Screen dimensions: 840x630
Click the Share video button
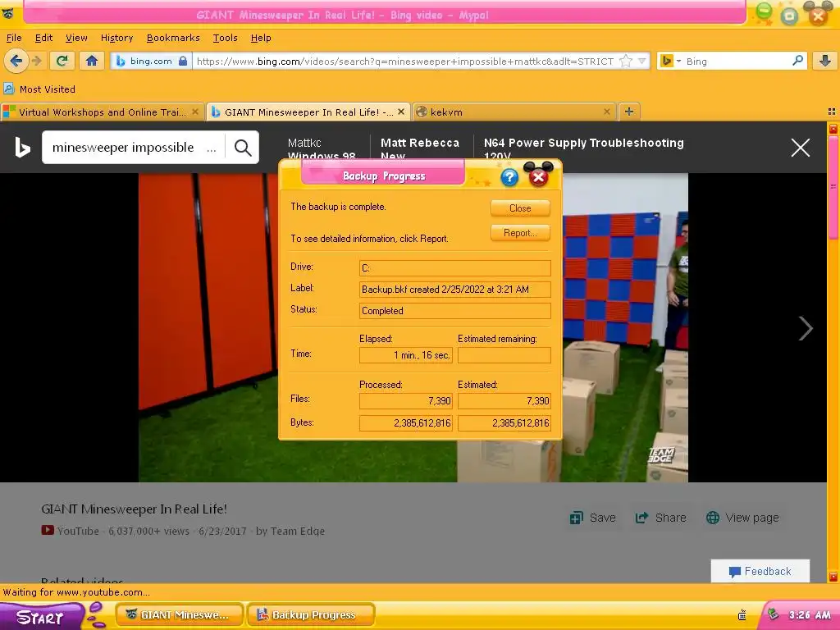[660, 518]
